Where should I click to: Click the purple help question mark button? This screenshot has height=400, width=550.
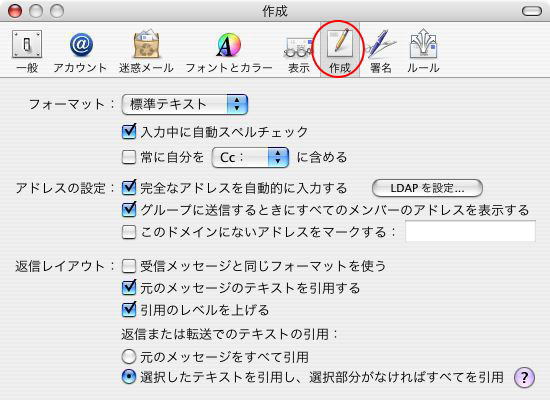click(524, 378)
